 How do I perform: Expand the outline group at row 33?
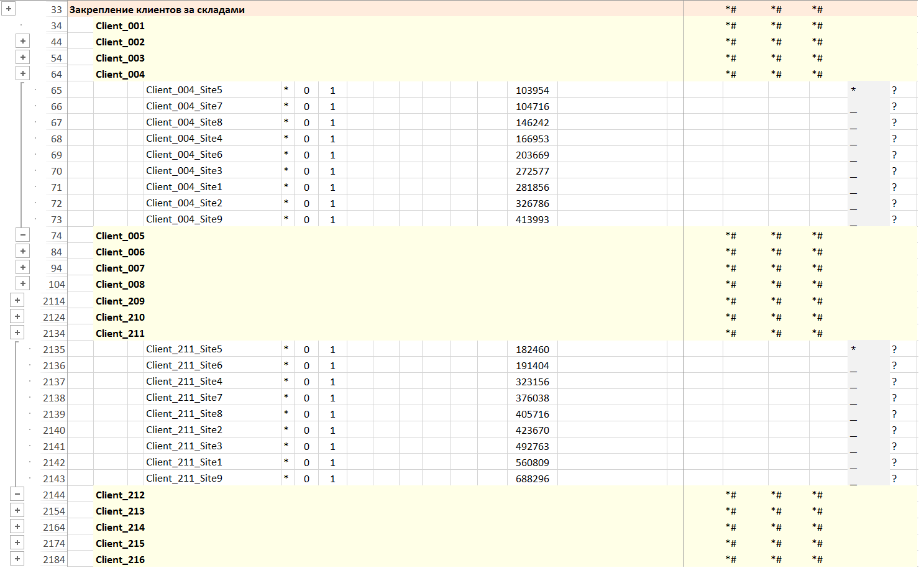click(x=9, y=9)
